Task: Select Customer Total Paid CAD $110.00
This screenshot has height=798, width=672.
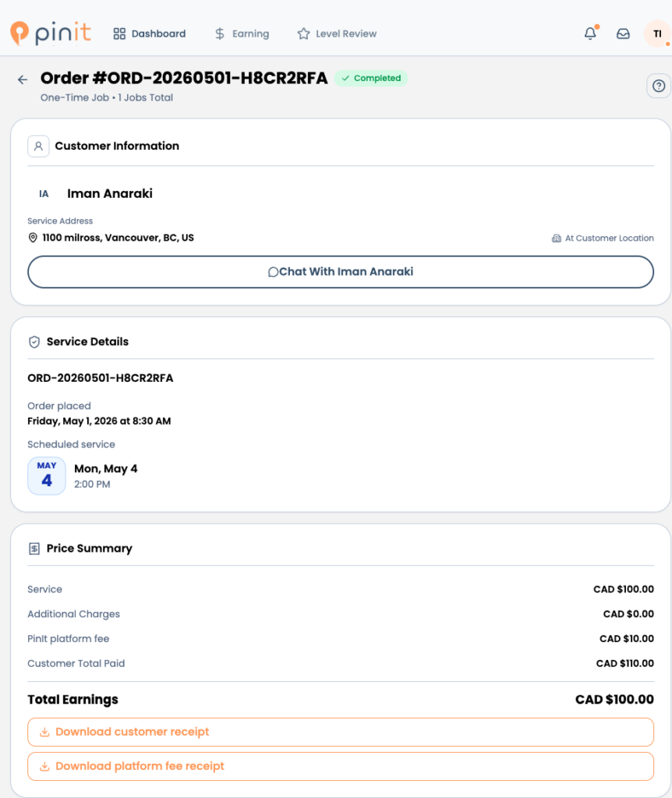Action: [625, 664]
